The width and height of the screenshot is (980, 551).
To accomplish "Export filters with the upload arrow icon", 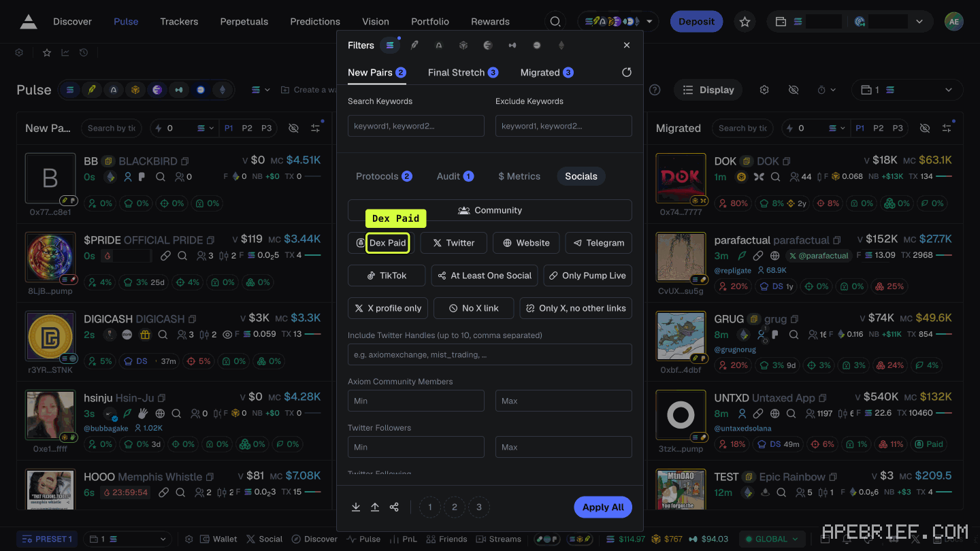I will pyautogui.click(x=375, y=507).
